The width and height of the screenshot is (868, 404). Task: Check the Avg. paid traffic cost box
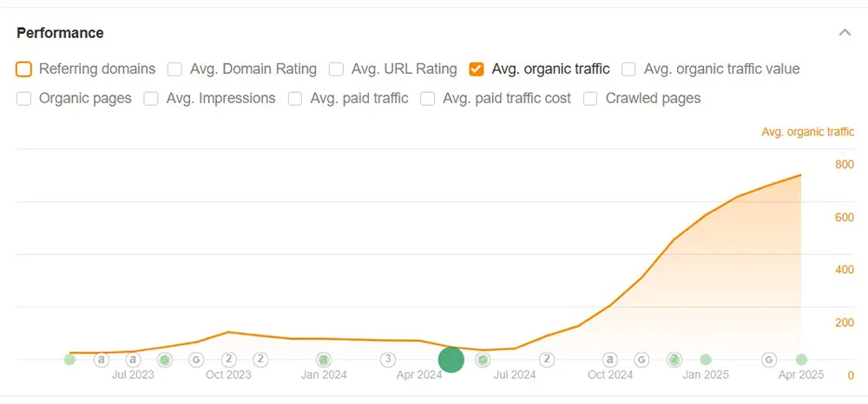coord(428,98)
